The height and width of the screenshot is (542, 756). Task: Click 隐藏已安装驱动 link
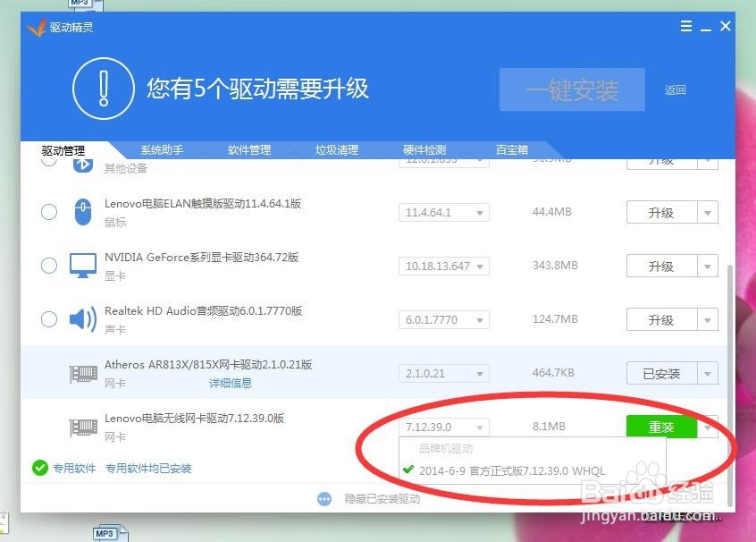point(382,499)
